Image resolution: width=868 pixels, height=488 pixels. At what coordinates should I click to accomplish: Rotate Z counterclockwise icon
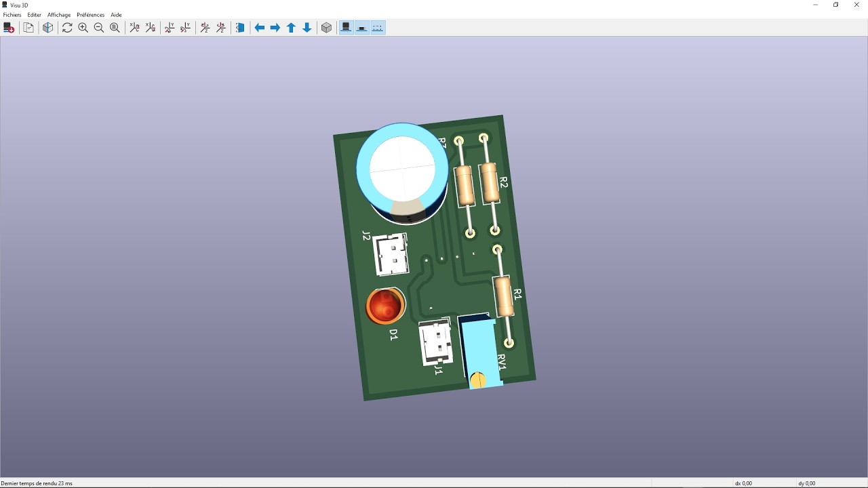click(221, 28)
